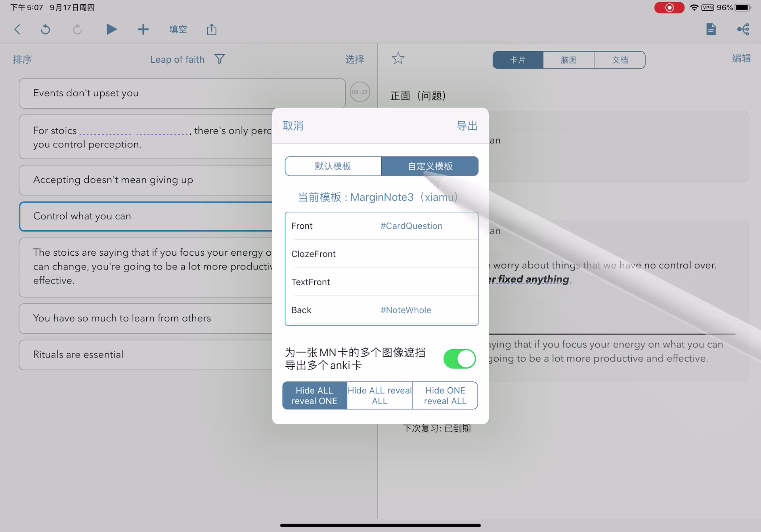Choose Hide ALL reveal ONE mode
The width and height of the screenshot is (761, 532).
314,395
